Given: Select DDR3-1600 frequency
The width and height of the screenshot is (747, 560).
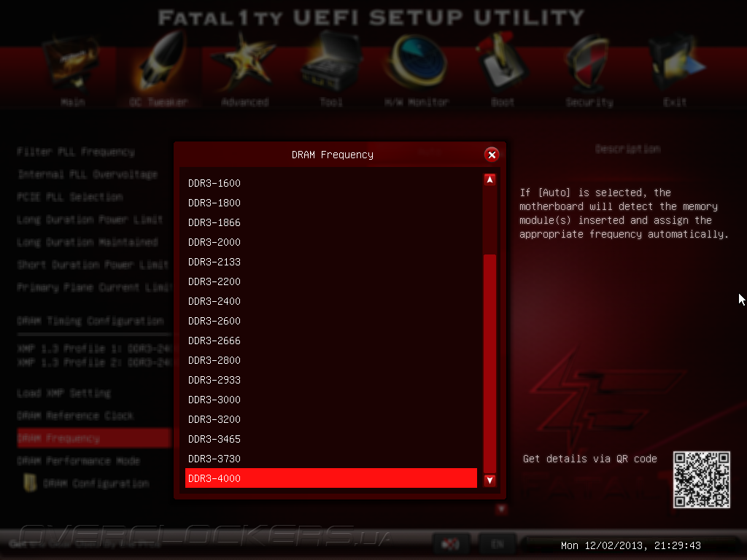Looking at the screenshot, I should [x=331, y=183].
